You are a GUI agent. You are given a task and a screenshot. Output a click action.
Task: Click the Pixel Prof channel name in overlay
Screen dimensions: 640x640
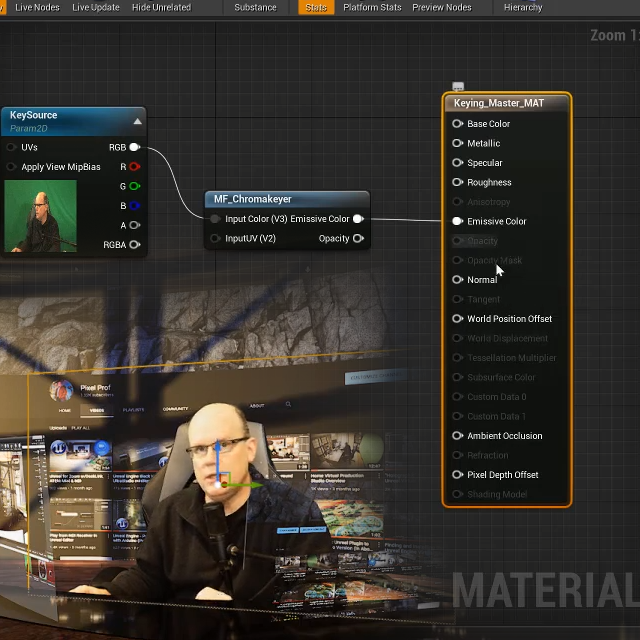tap(95, 387)
